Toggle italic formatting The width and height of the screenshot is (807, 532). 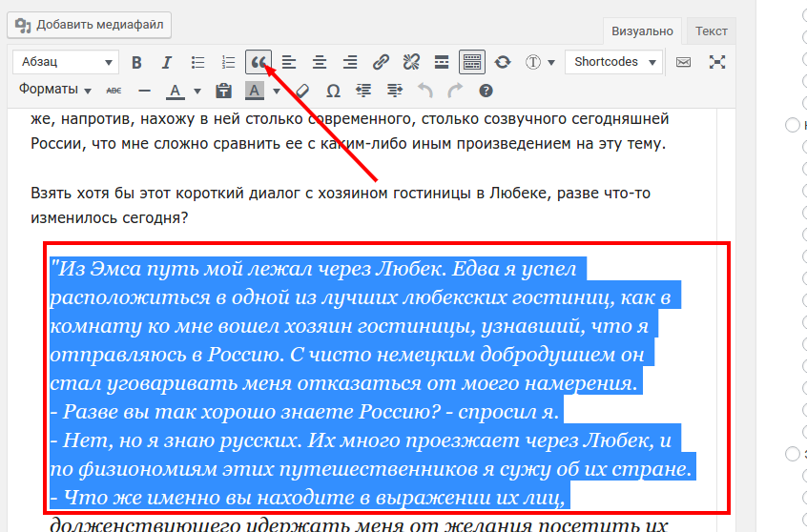pyautogui.click(x=166, y=62)
